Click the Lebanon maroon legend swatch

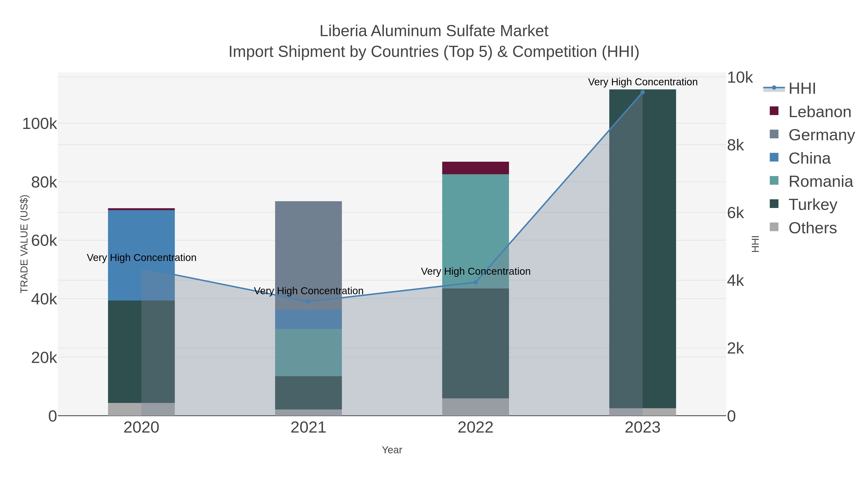(774, 111)
